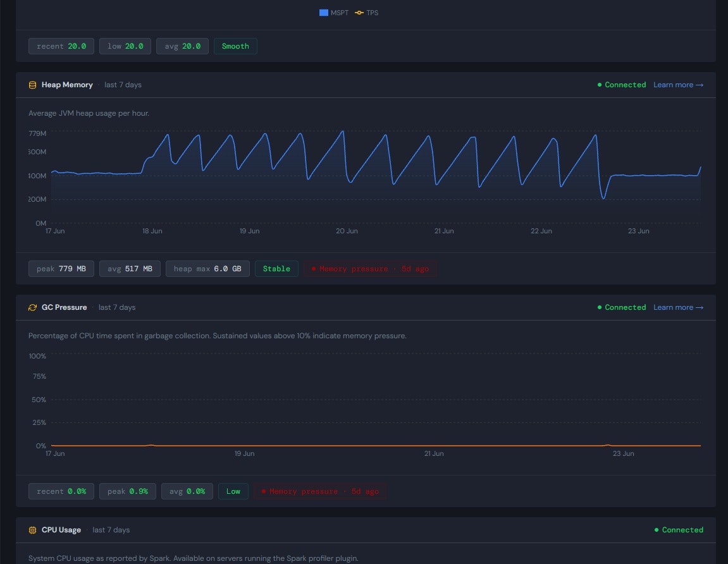Click the avg 517 MB badge
This screenshot has width=728, height=564.
click(x=130, y=269)
